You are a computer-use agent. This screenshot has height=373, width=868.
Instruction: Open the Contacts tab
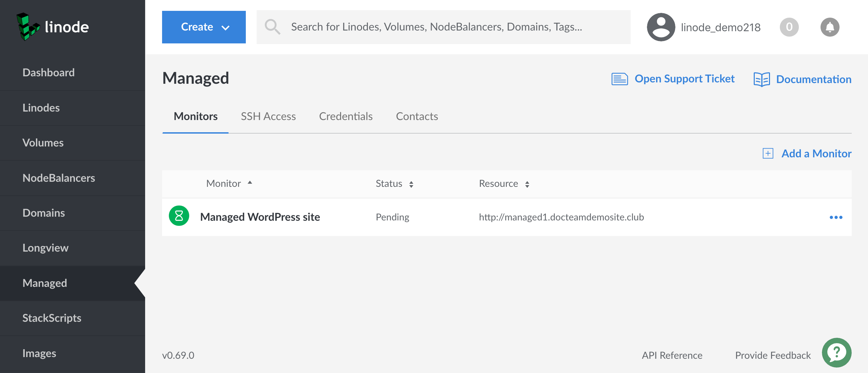417,117
